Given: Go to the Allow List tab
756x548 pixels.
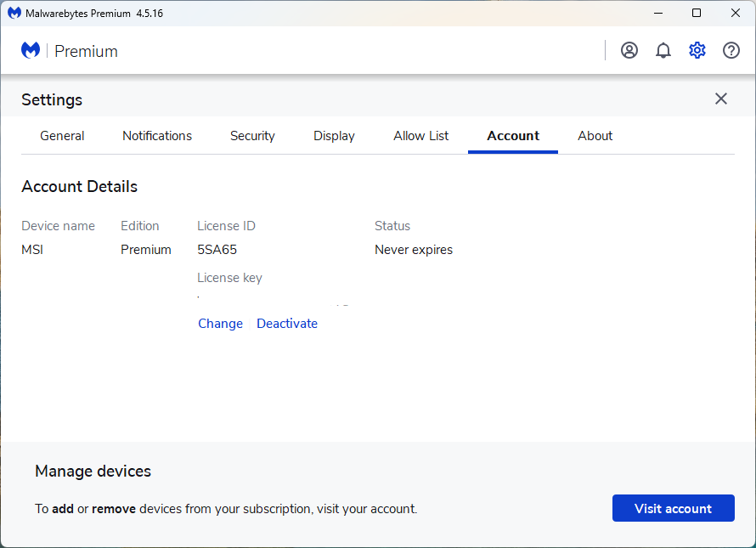Looking at the screenshot, I should [x=421, y=136].
